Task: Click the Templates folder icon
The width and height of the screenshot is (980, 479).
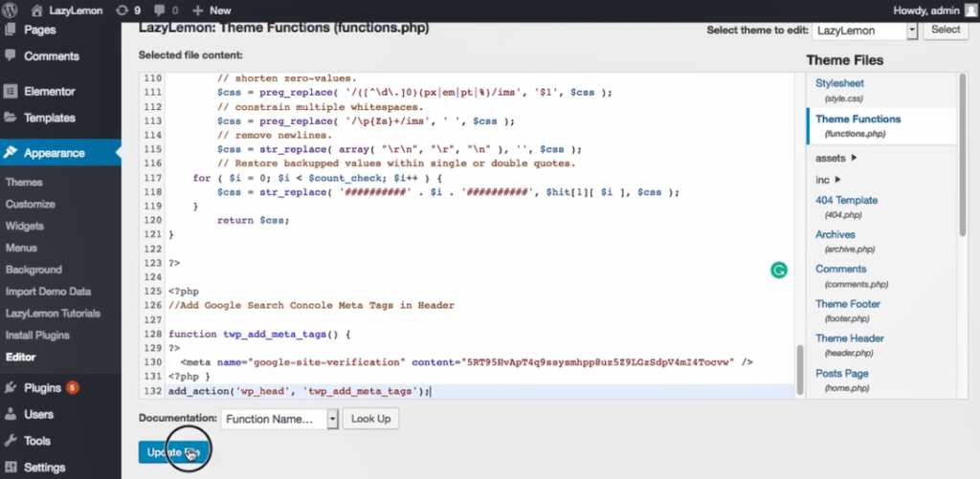Action: (x=10, y=118)
